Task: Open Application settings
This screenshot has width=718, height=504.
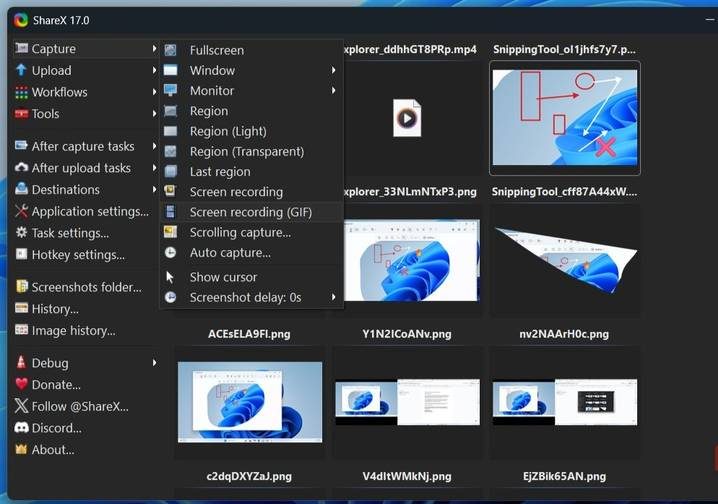Action: [x=84, y=211]
